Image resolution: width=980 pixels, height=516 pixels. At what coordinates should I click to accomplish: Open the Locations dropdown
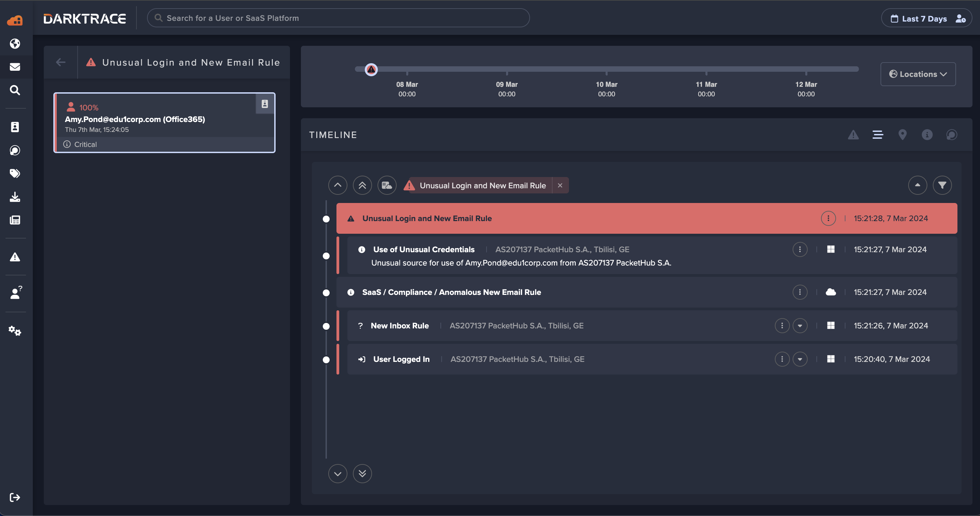(x=918, y=74)
